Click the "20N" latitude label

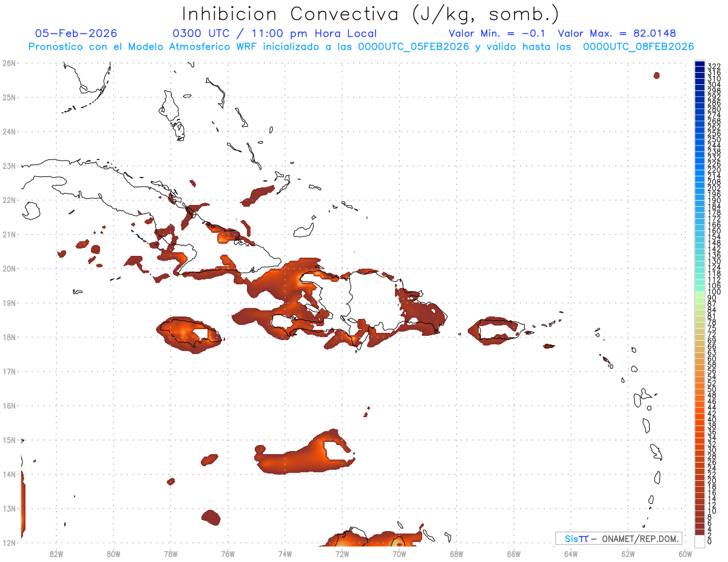(9, 269)
